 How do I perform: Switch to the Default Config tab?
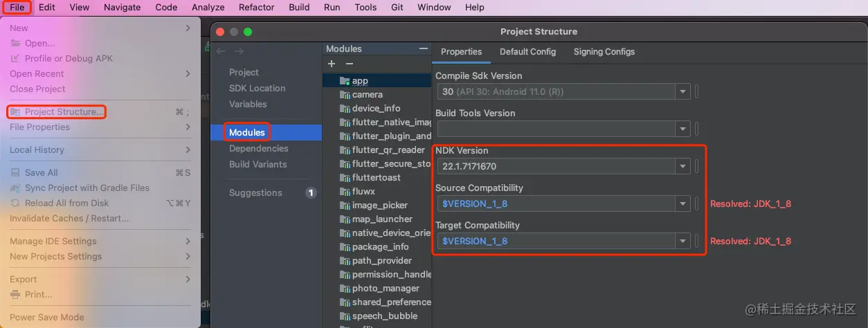pyautogui.click(x=527, y=52)
